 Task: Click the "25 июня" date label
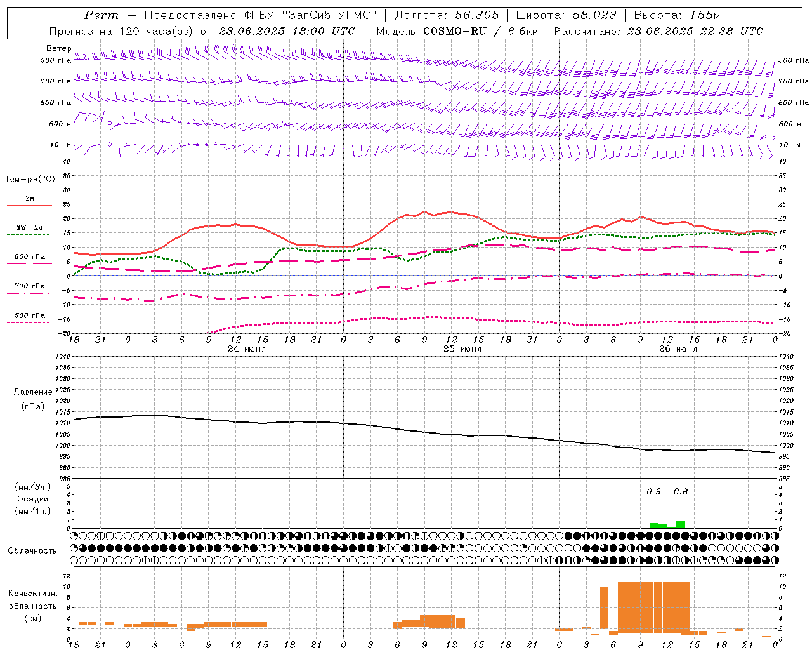(462, 349)
